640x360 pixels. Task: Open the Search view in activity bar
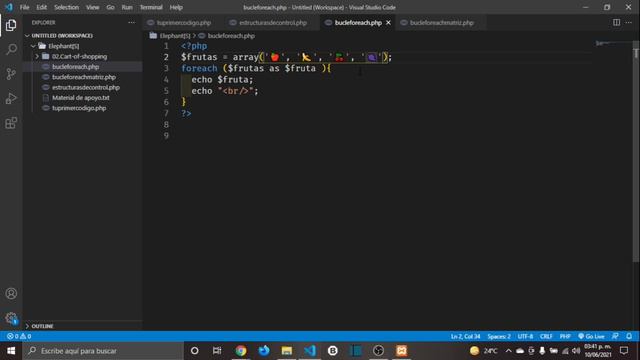[x=11, y=49]
